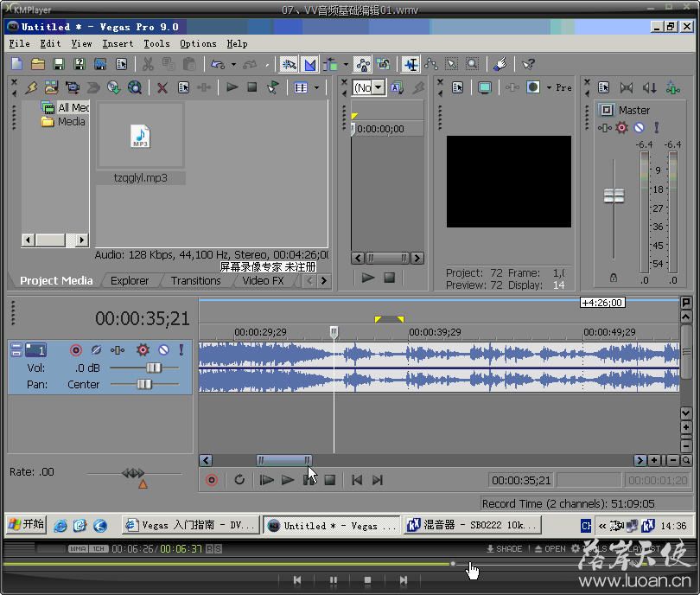Click Play in the timeline transport
Viewport: 700px width, 595px height.
pyautogui.click(x=288, y=480)
